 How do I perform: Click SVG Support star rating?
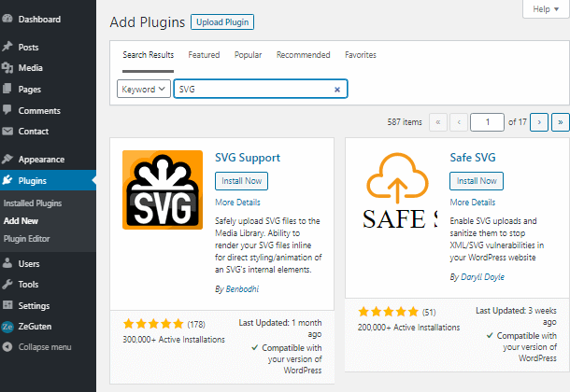point(153,324)
